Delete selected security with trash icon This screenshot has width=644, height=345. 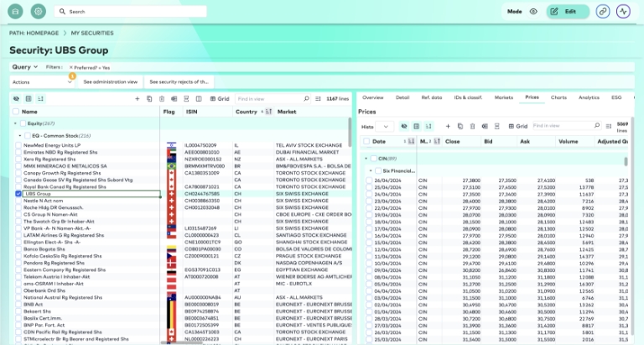162,99
